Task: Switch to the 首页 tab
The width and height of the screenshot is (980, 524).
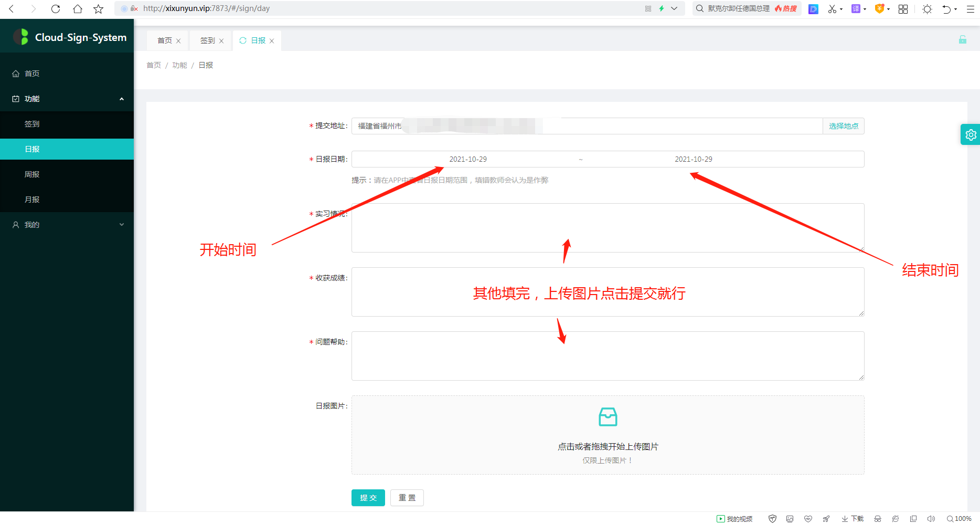Action: pos(165,40)
